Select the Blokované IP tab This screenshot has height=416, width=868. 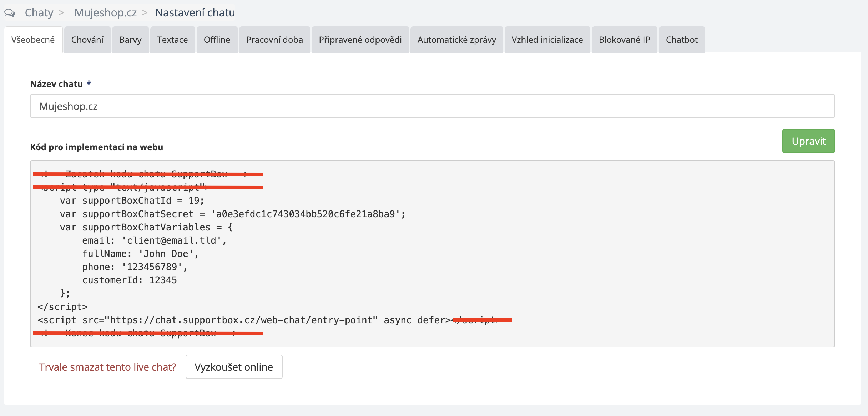[x=625, y=40]
